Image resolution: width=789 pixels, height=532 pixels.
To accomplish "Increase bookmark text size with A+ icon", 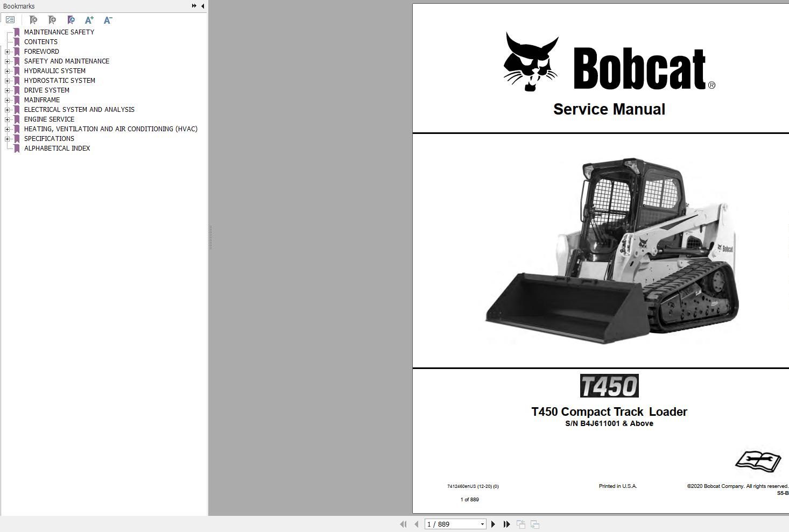I will tap(89, 19).
